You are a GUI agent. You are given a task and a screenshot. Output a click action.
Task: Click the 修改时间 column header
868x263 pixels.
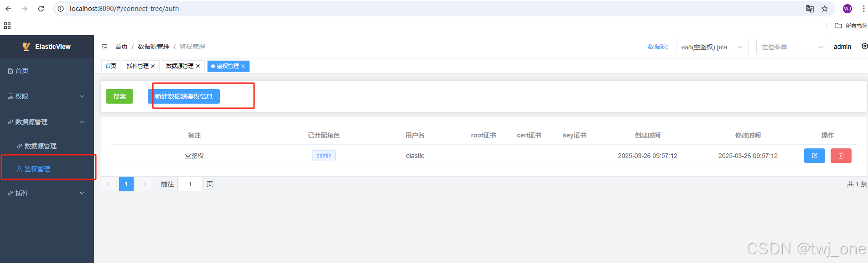tap(748, 135)
